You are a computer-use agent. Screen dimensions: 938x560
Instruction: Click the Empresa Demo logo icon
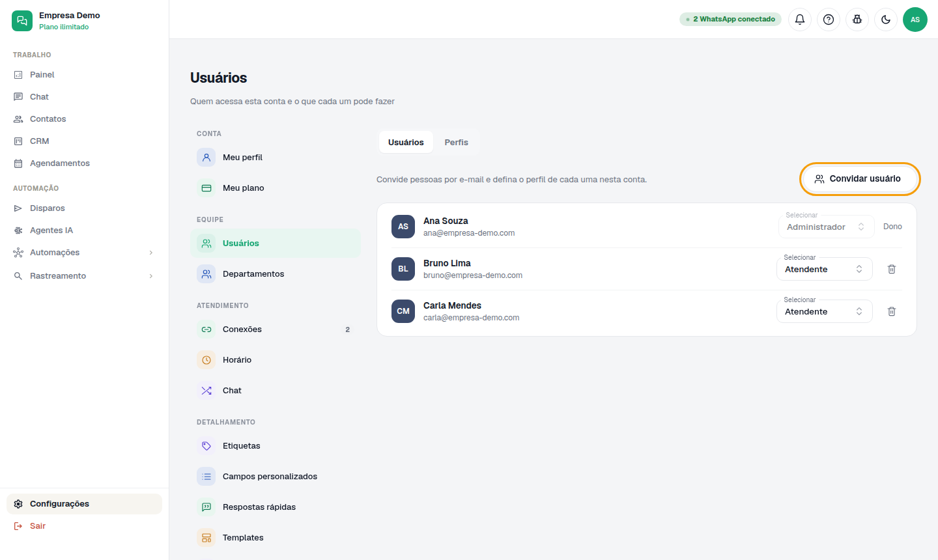(22, 21)
